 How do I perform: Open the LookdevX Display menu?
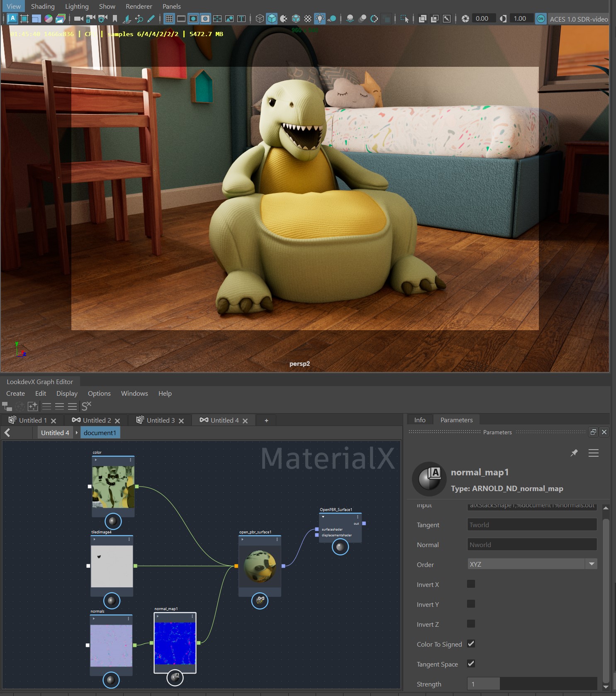coord(67,393)
